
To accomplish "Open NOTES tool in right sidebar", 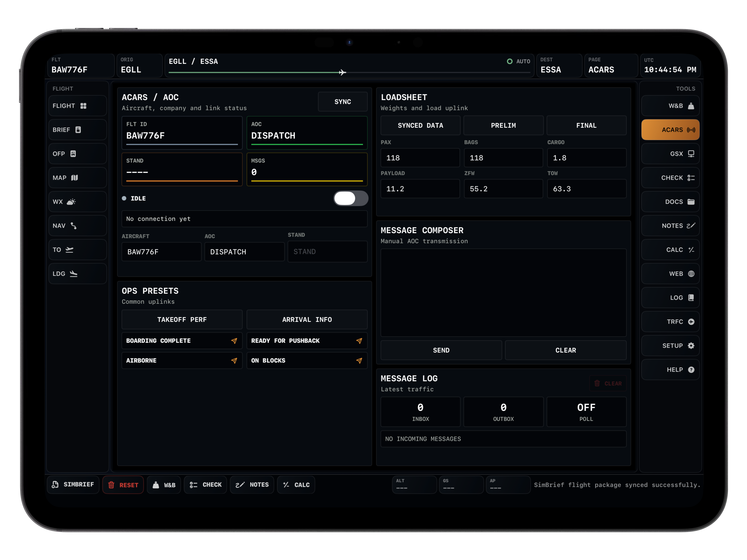I will click(670, 225).
